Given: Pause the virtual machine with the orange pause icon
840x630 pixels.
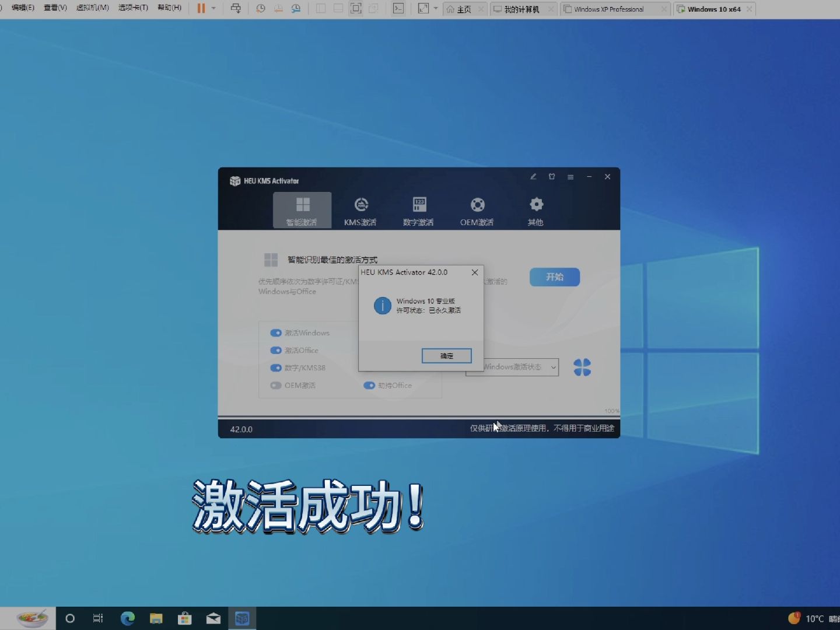Looking at the screenshot, I should click(x=201, y=8).
